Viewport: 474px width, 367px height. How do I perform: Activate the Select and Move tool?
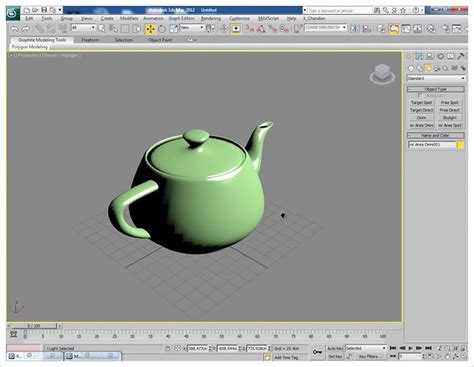tap(150, 29)
